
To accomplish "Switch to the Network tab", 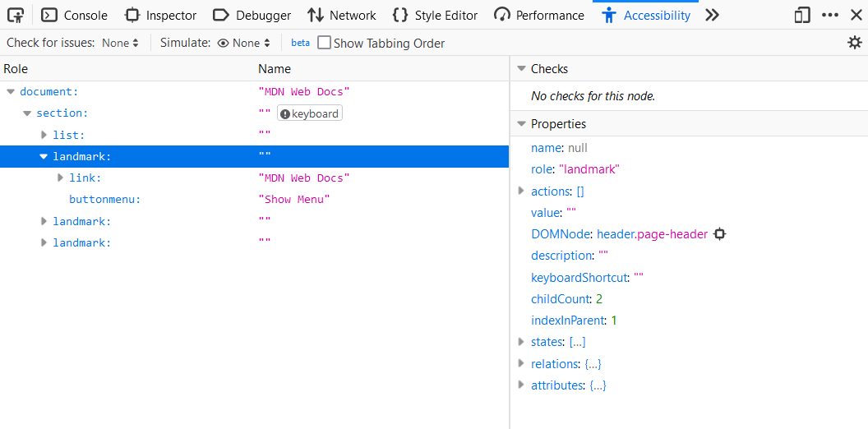I will click(342, 15).
